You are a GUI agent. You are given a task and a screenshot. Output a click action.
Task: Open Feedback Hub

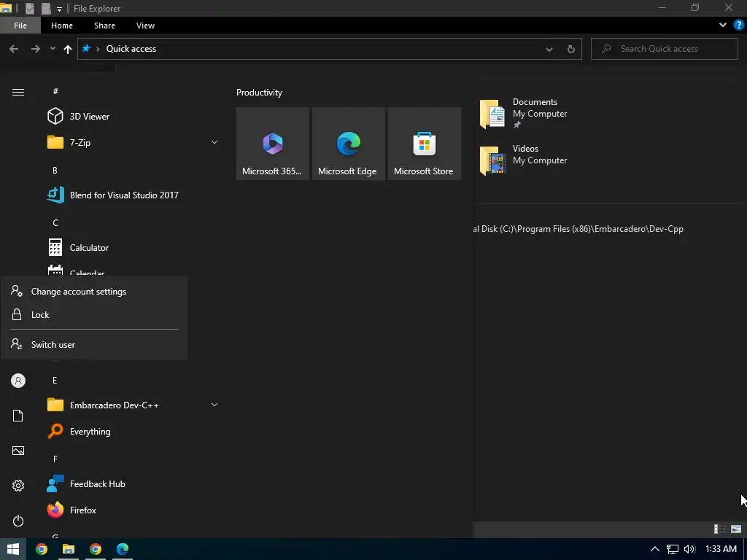coord(86,484)
